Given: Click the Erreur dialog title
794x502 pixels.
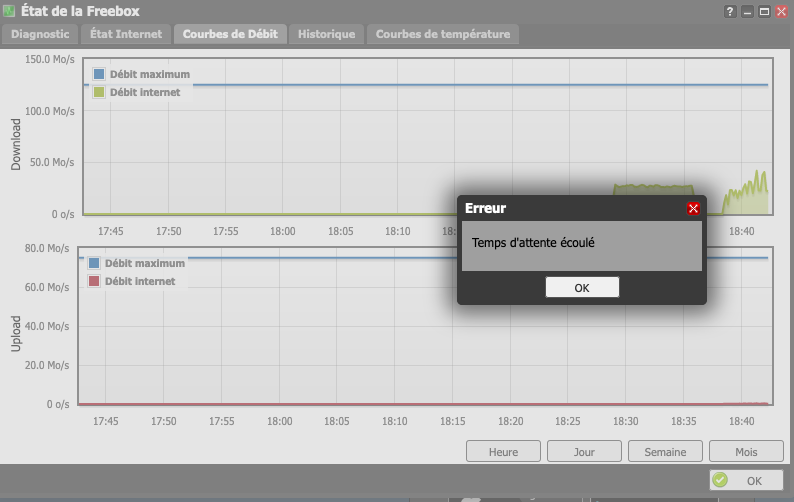Looking at the screenshot, I should (485, 208).
